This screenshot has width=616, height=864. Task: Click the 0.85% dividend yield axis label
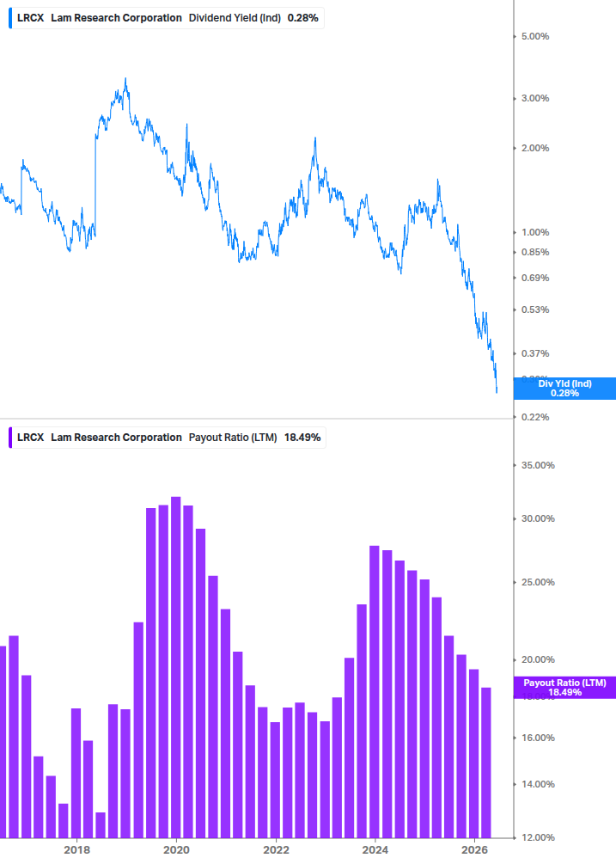tap(535, 253)
